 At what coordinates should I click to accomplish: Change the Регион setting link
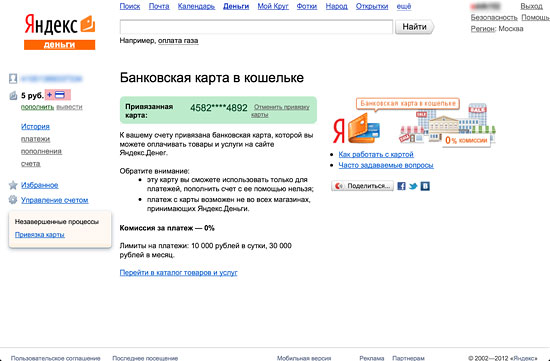(483, 29)
